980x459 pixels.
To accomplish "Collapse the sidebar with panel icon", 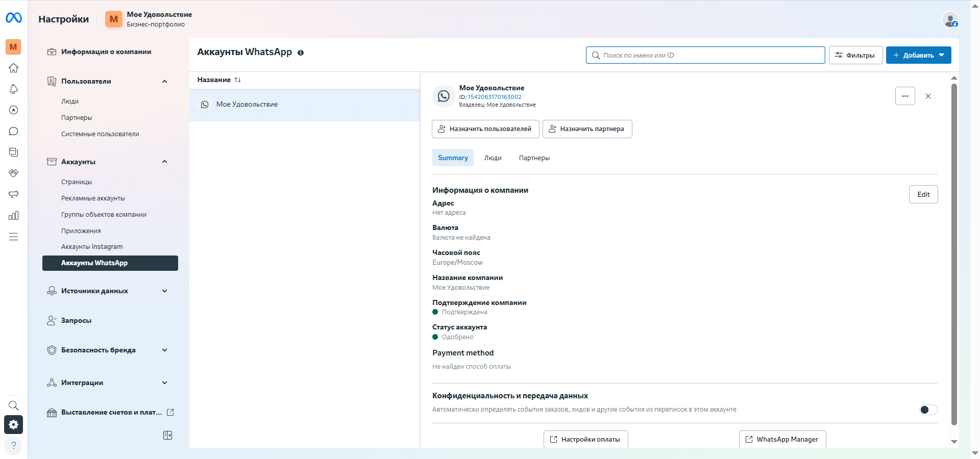I will tap(167, 435).
